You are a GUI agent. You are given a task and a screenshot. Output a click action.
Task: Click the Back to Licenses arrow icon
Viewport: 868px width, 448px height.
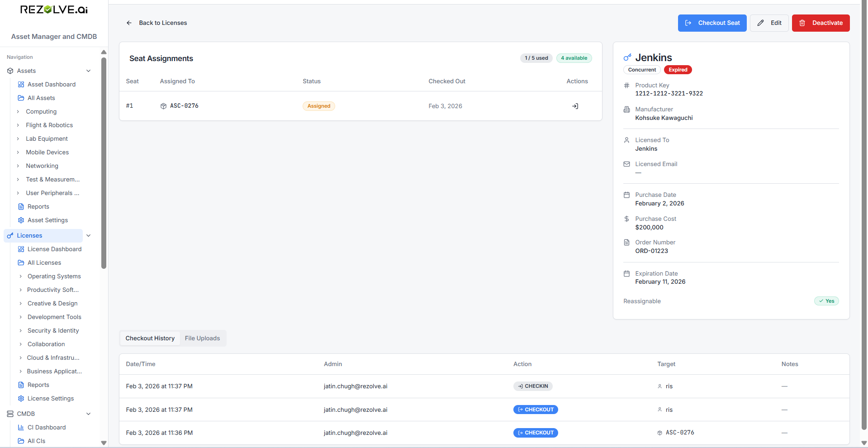point(129,23)
